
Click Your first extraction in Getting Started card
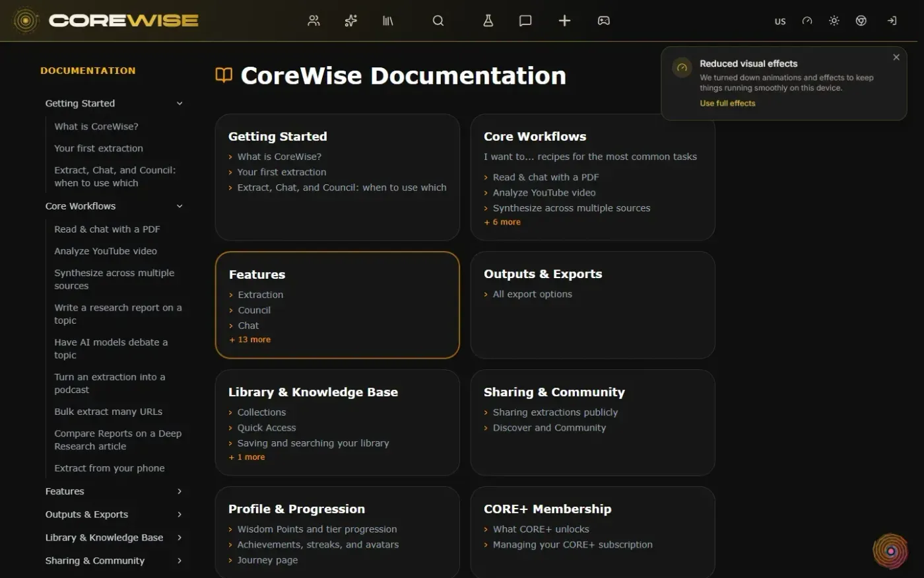282,172
